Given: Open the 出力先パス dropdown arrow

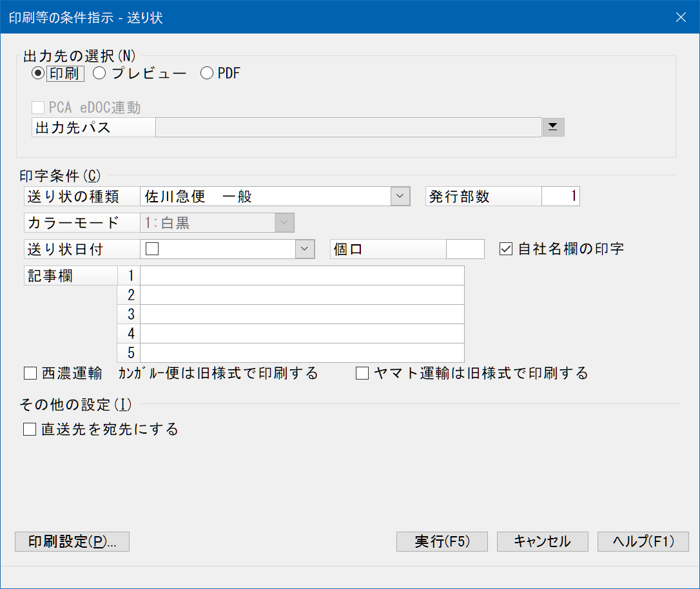Looking at the screenshot, I should [x=552, y=128].
